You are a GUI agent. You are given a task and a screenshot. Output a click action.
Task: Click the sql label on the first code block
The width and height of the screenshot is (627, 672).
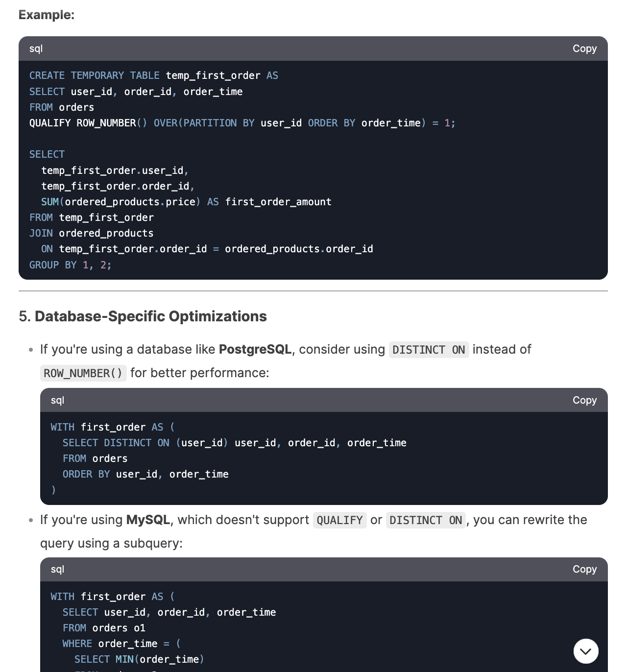36,48
